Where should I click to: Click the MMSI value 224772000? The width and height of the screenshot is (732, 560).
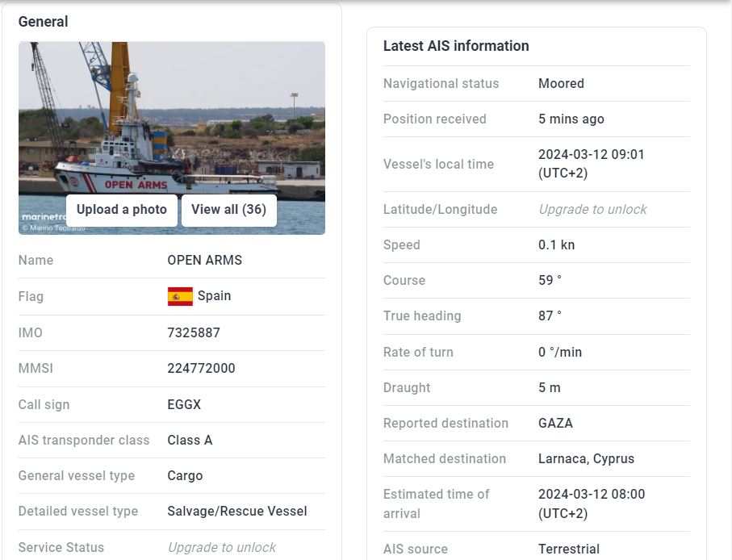(201, 368)
